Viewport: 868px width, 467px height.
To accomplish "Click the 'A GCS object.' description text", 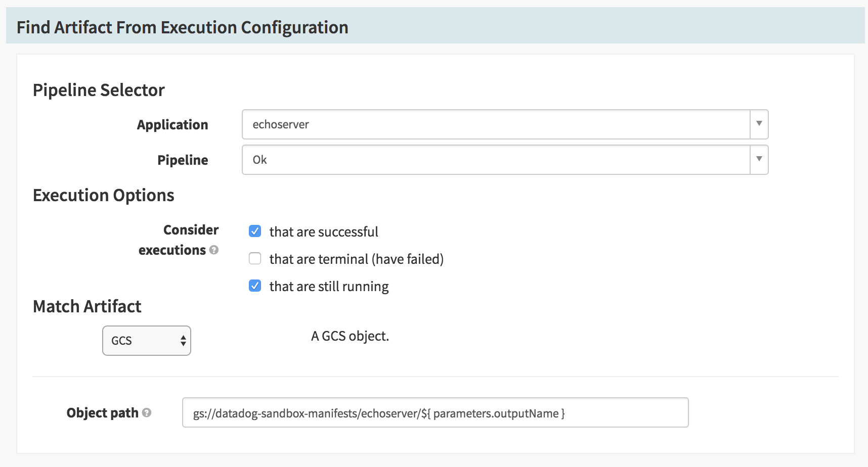I will (x=350, y=336).
